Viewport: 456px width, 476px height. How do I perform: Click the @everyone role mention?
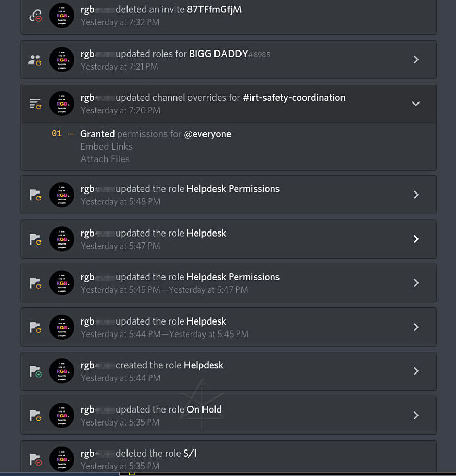(x=208, y=134)
